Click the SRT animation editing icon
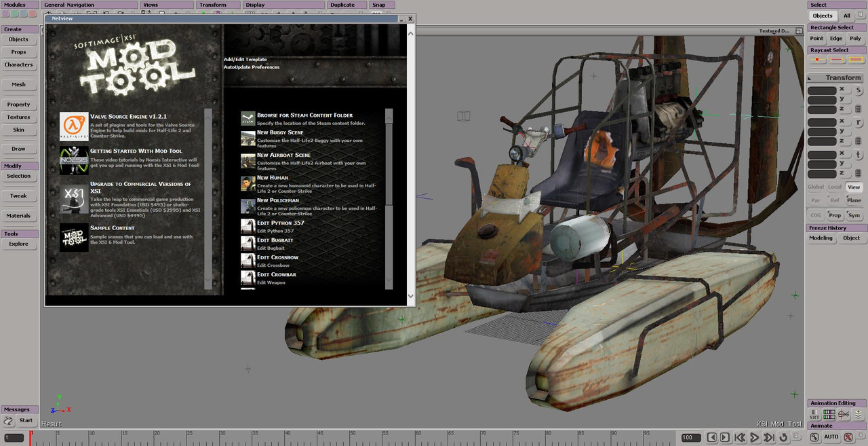Viewport: 868px width, 446px height. tap(814, 414)
